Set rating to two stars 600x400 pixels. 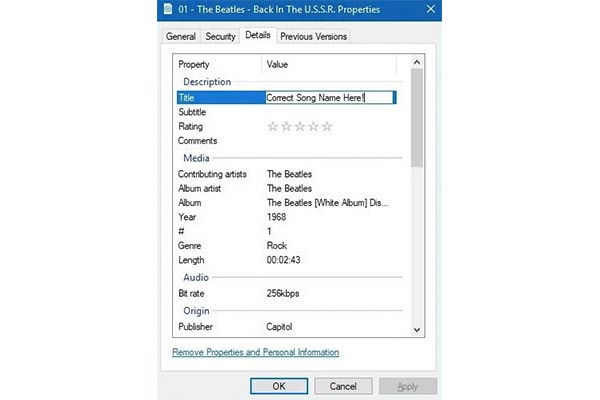click(286, 126)
